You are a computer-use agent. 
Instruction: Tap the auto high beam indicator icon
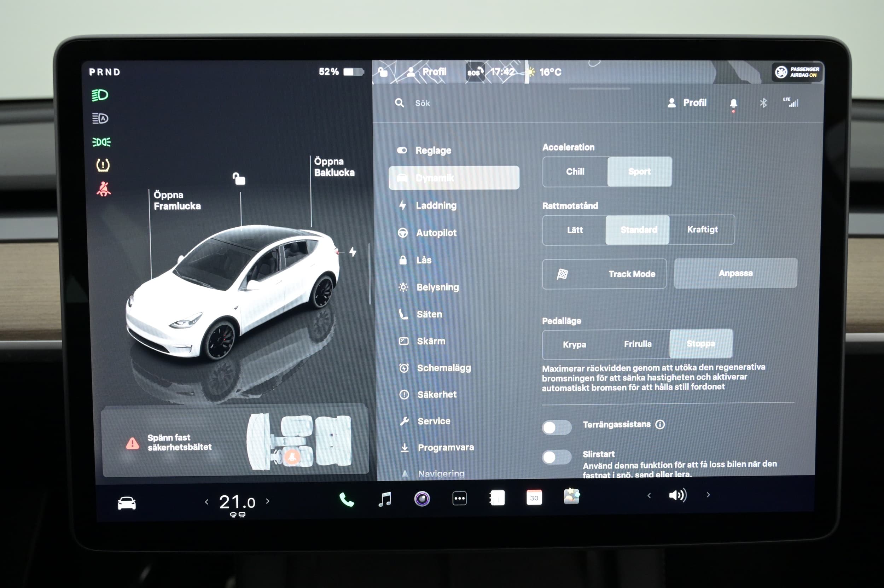coord(100,118)
